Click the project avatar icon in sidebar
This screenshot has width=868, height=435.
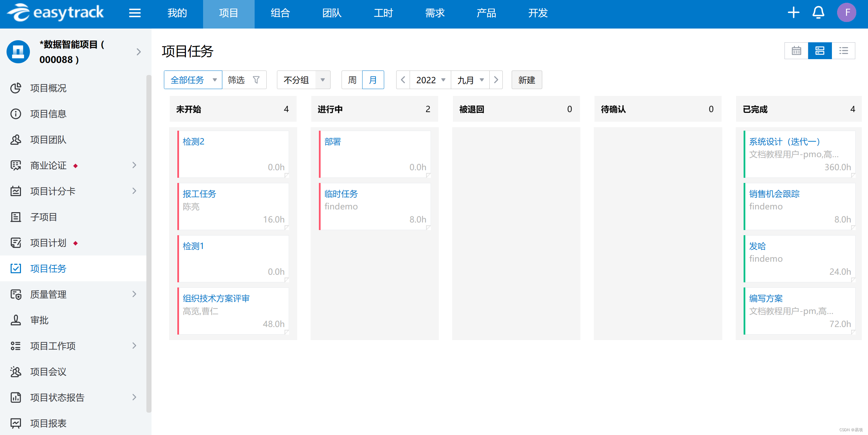[x=18, y=52]
